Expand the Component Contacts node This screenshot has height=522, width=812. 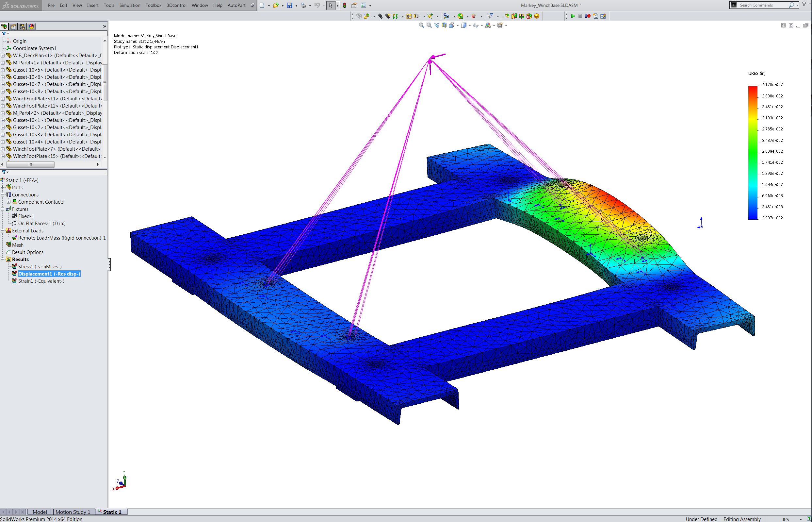tap(9, 202)
